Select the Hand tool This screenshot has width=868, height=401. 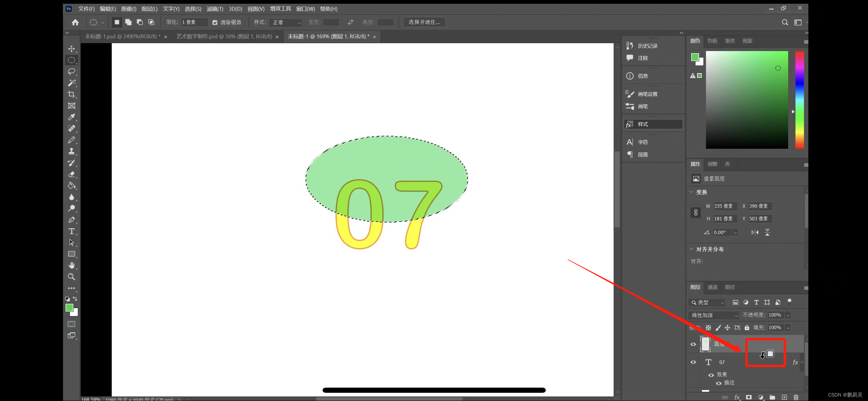coord(71,265)
